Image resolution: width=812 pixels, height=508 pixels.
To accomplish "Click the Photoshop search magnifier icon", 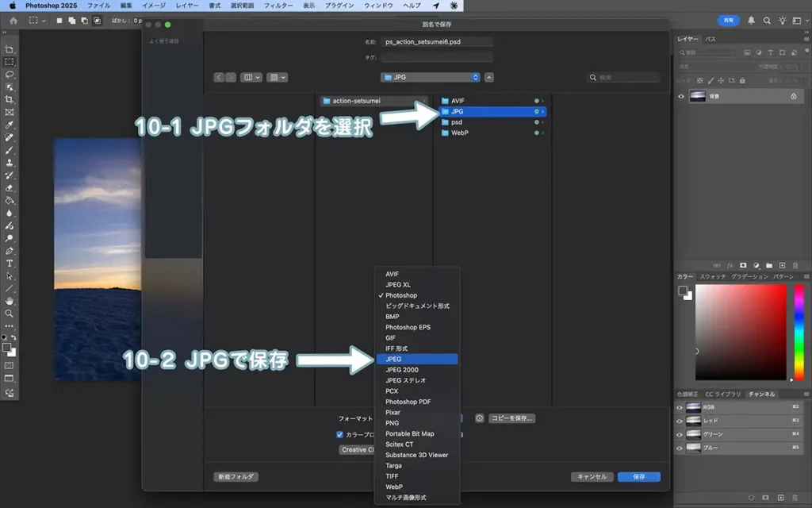I will [x=767, y=21].
